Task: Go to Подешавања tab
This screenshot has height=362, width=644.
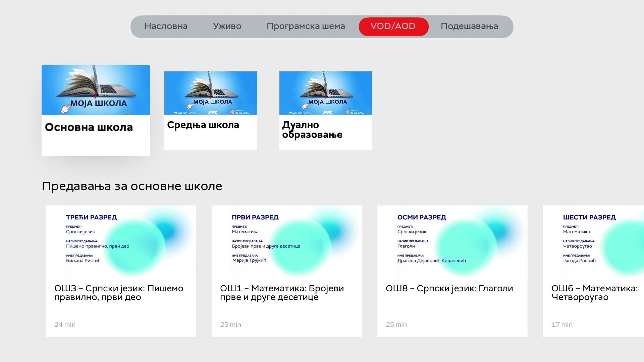Action: [x=469, y=26]
